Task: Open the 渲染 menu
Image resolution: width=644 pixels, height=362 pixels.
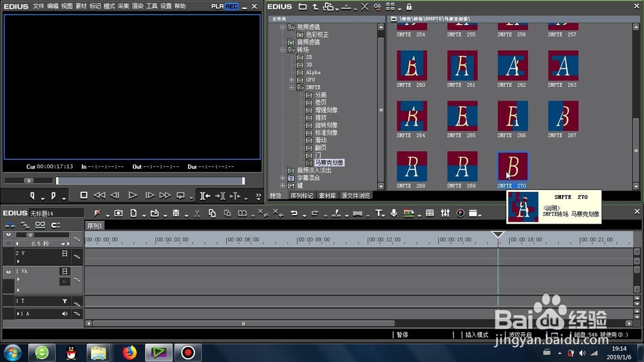Action: 138,6
